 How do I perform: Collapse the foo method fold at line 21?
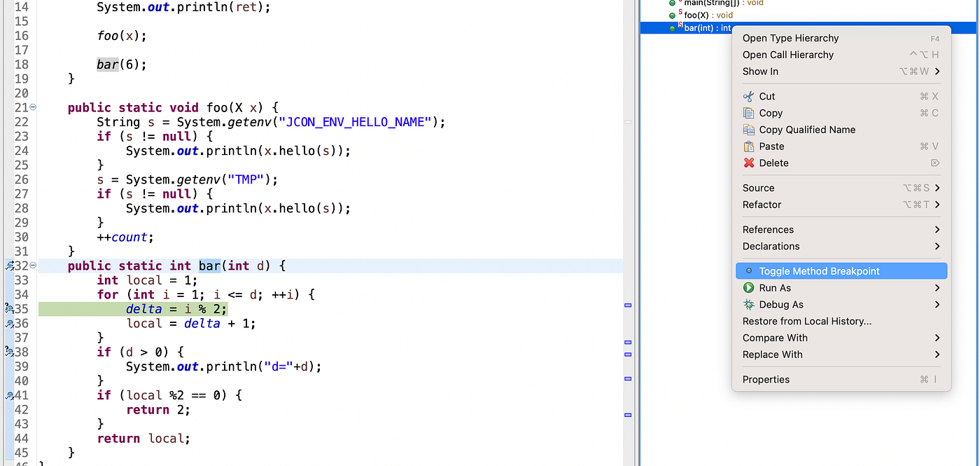pos(33,108)
